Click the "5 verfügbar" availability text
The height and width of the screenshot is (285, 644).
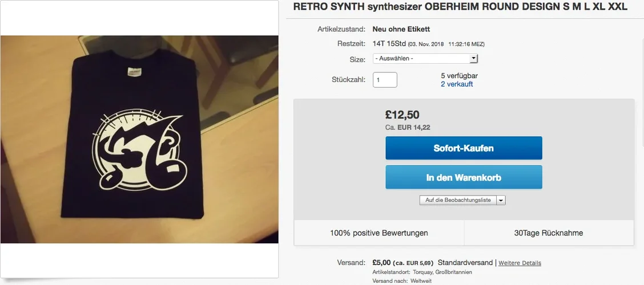459,76
